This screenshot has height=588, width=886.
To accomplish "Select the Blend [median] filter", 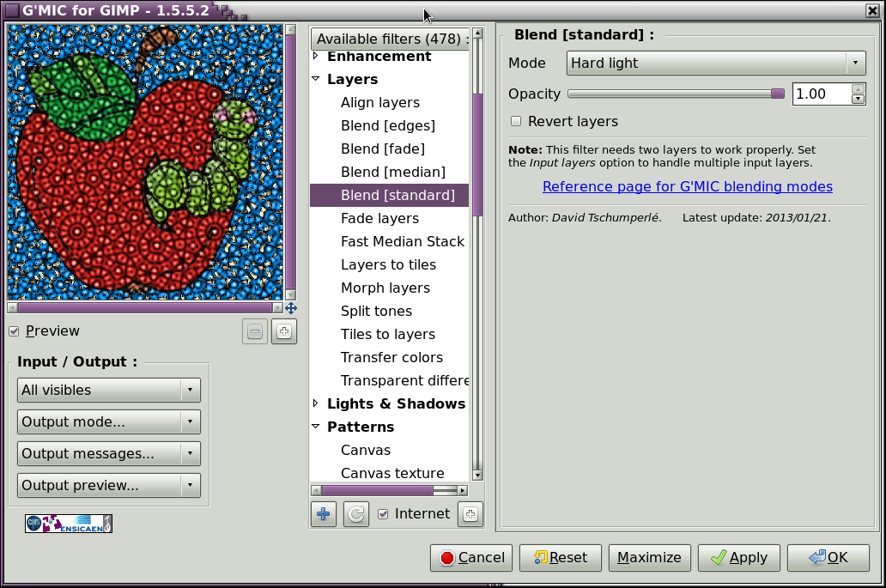I will point(389,172).
